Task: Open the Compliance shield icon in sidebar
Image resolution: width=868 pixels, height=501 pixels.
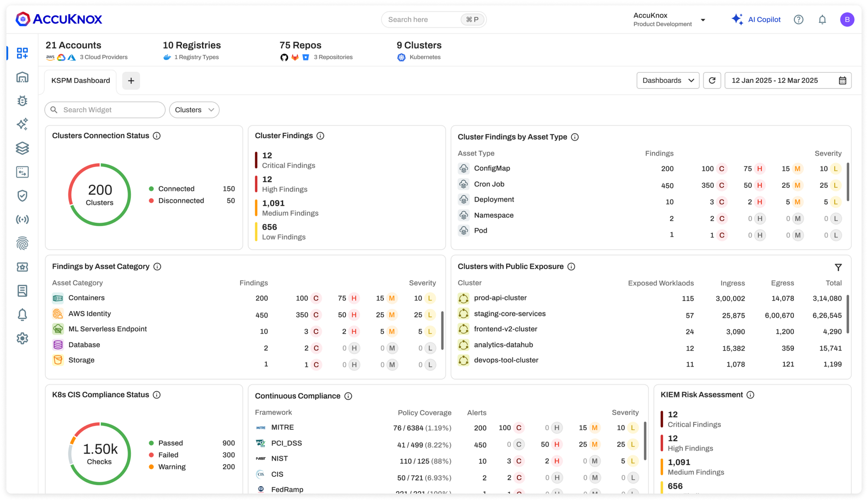Action: pos(22,195)
